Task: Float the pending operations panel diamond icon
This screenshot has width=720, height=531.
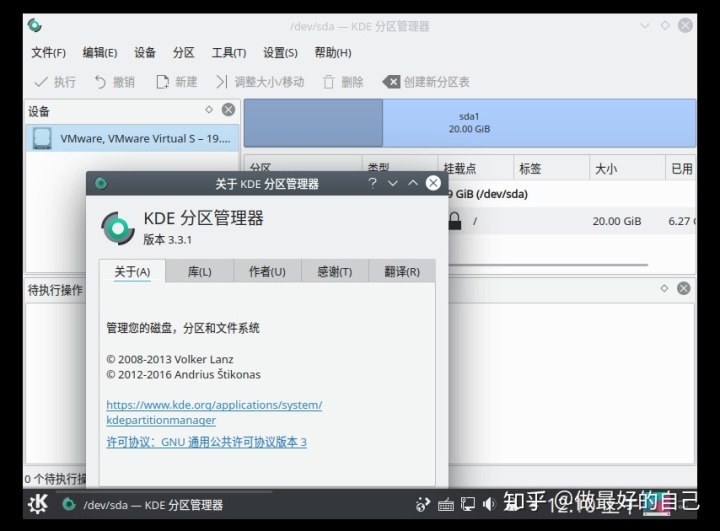Action: pos(664,288)
